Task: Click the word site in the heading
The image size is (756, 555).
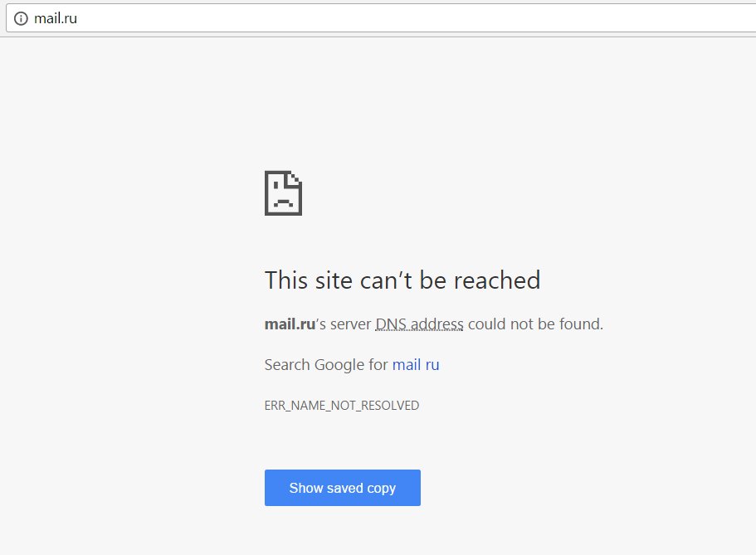Action: click(x=334, y=280)
